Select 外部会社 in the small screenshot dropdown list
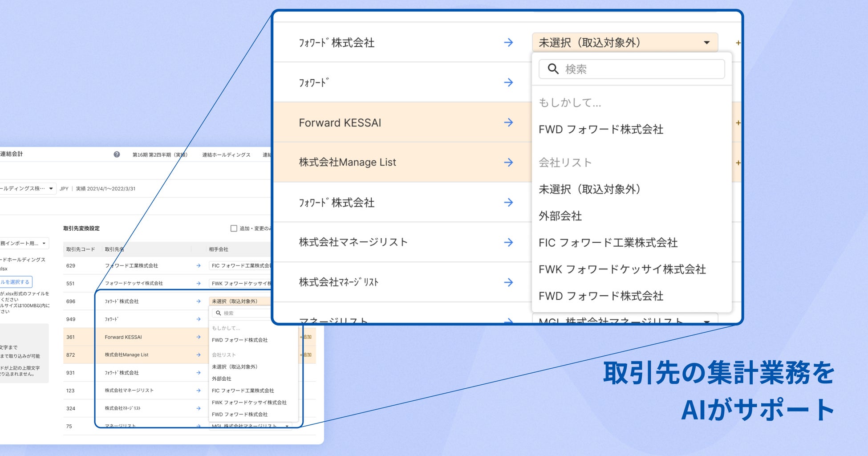This screenshot has height=456, width=868. coord(221,379)
